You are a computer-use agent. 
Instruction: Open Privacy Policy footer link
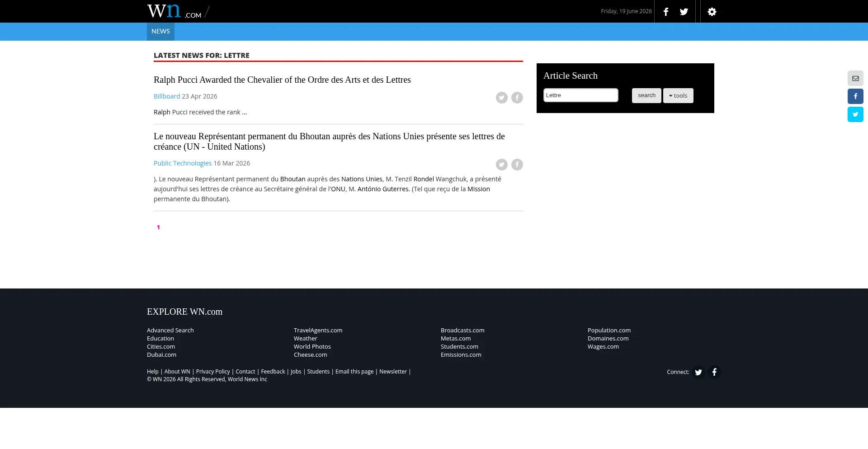[213, 372]
